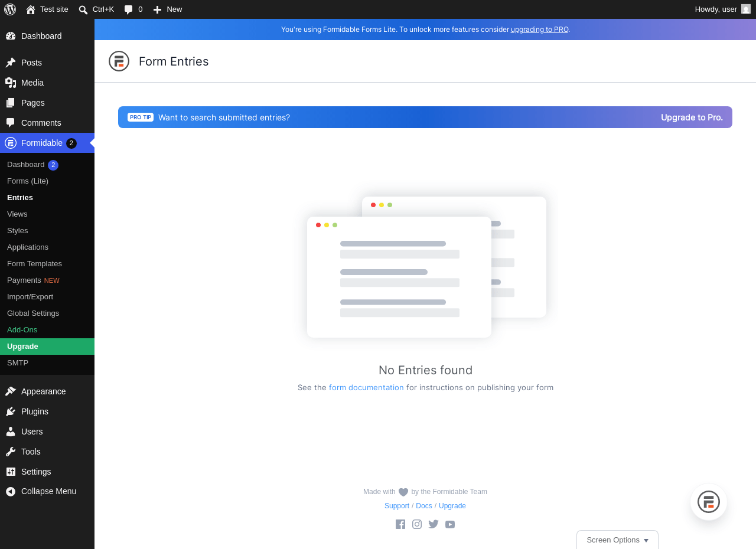756x549 pixels.
Task: Click 'Want to search submitted entries?' text
Action: tap(224, 117)
